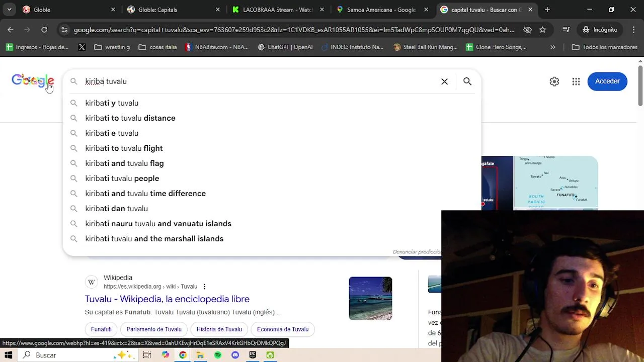
Task: Open Windows Start menu
Action: pos(8,355)
